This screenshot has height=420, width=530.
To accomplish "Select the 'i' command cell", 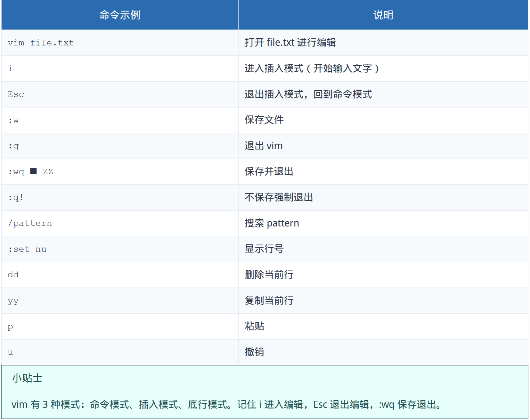I will pos(120,68).
